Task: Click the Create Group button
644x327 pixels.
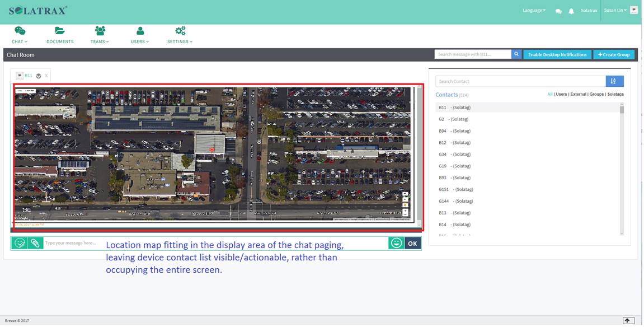Action: tap(614, 54)
